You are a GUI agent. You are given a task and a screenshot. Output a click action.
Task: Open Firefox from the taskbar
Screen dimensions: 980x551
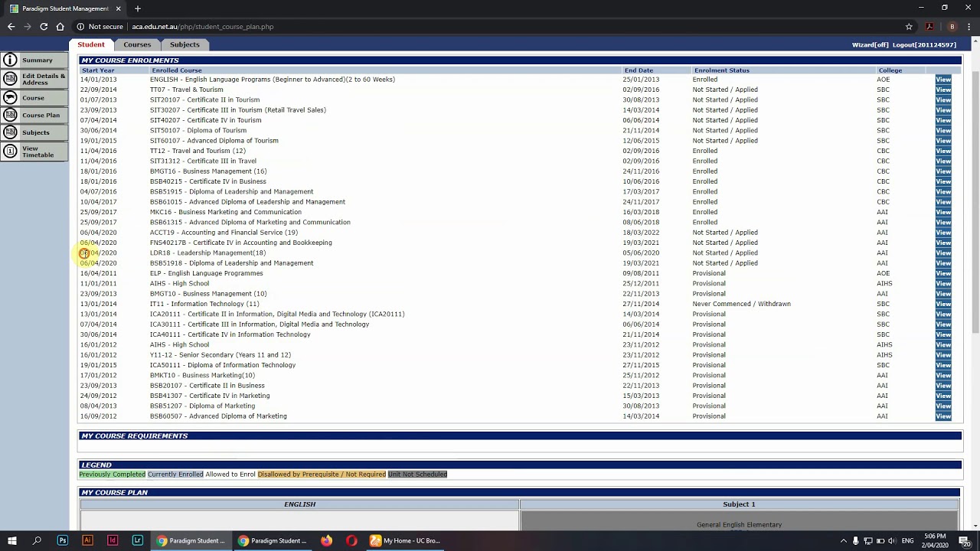[326, 540]
